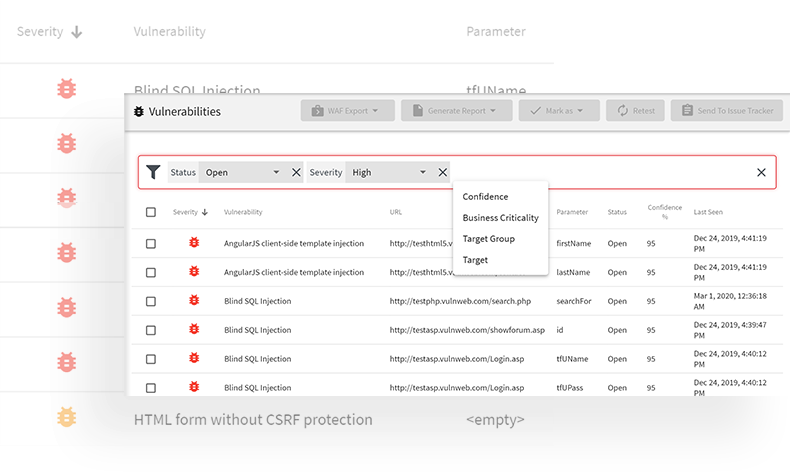This screenshot has height=472, width=790.
Task: Click the empty filter input area
Action: (x=600, y=172)
